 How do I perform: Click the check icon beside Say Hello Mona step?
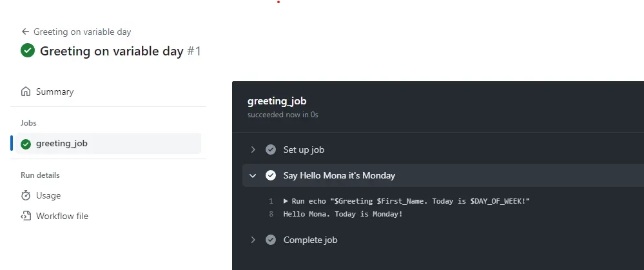(271, 175)
